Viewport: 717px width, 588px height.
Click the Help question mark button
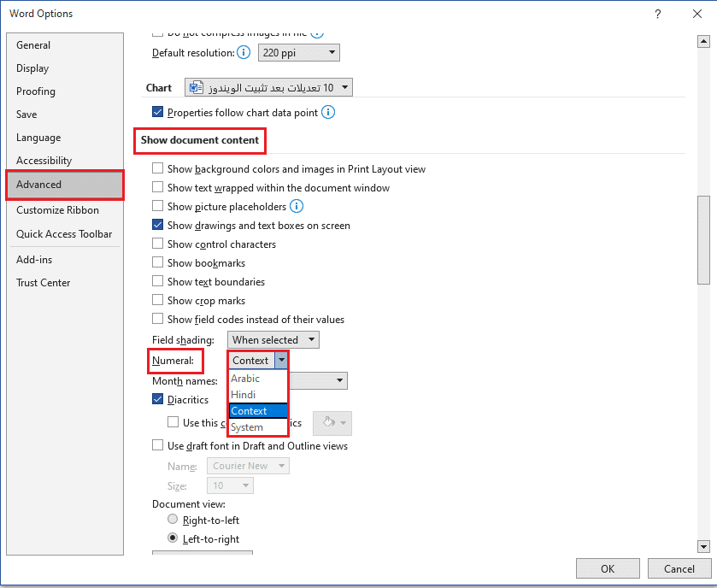click(657, 14)
